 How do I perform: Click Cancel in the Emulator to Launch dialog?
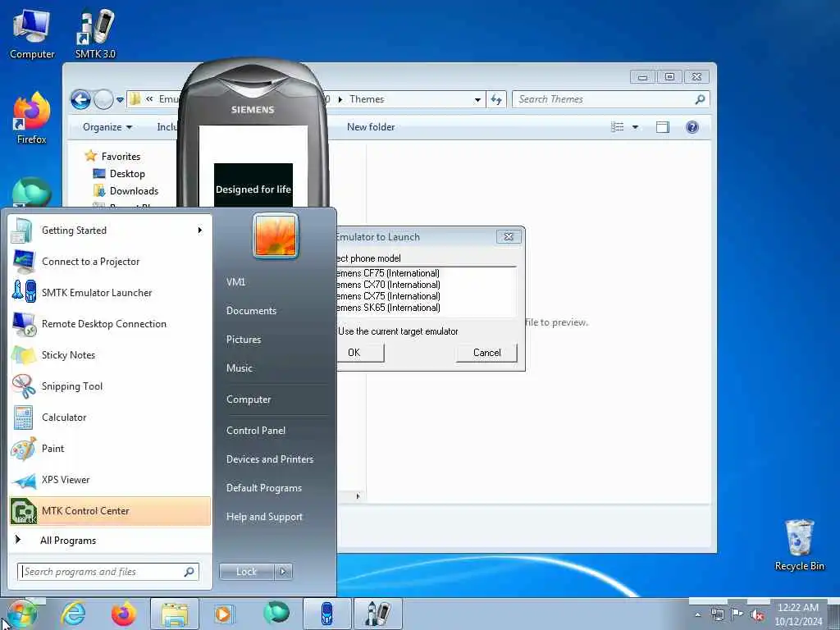coord(486,353)
